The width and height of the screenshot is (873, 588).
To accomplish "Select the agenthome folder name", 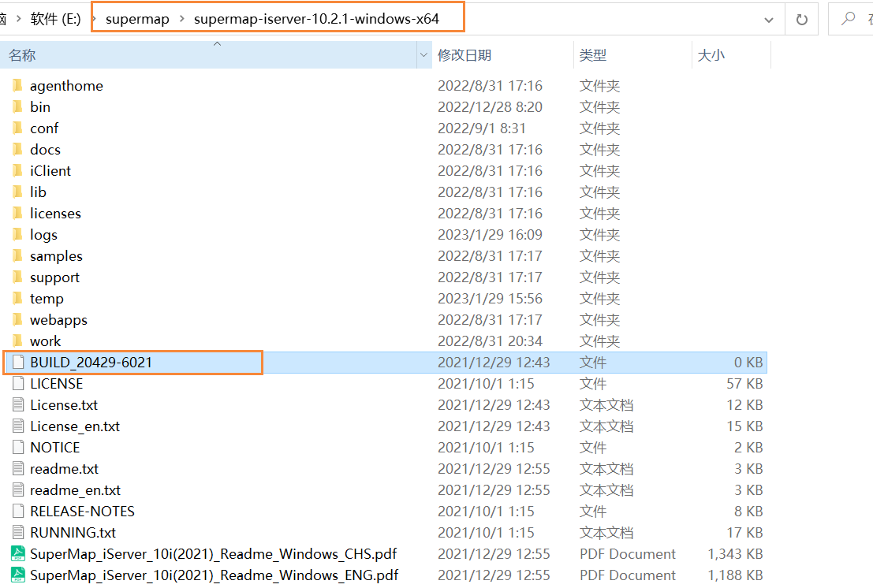I will click(x=66, y=86).
